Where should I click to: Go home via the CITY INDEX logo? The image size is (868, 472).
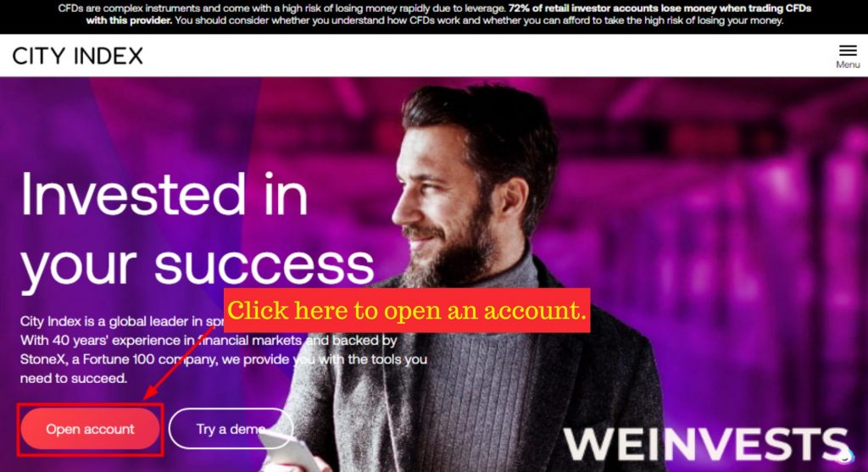pyautogui.click(x=77, y=56)
